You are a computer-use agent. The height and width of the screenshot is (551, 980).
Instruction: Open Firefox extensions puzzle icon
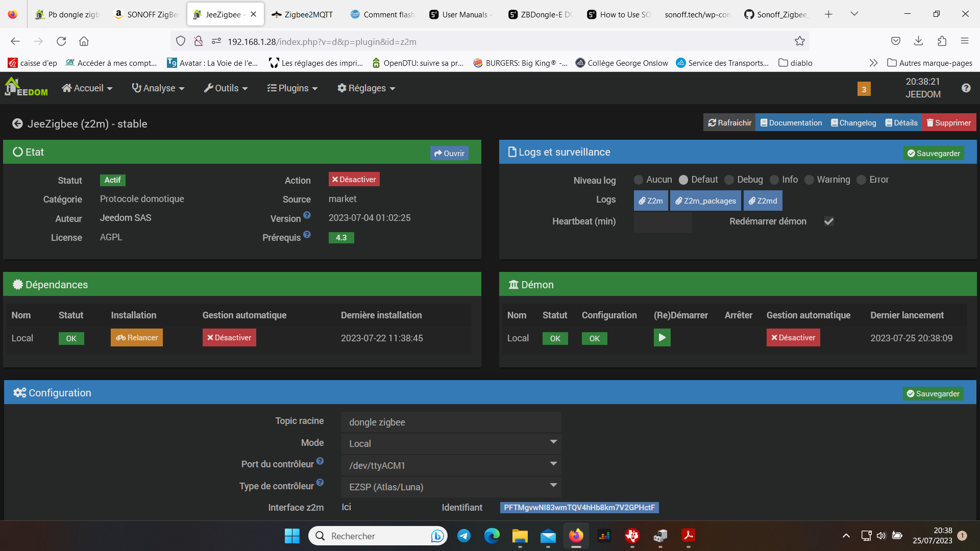point(942,41)
